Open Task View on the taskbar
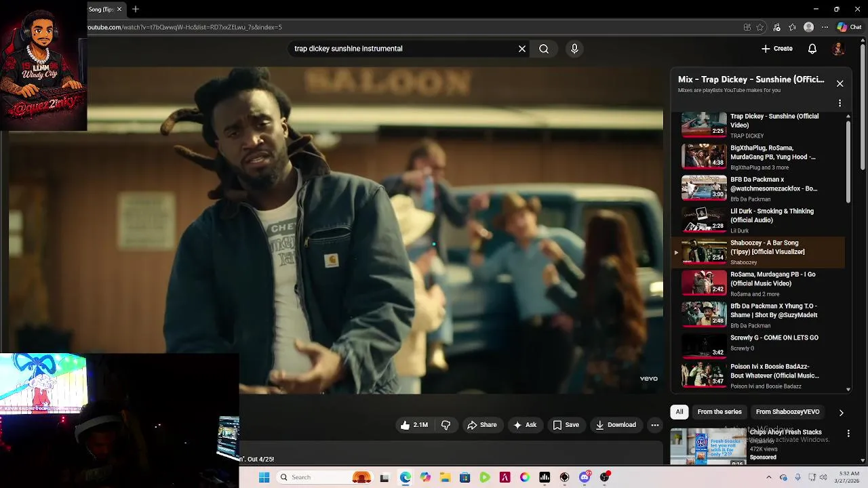This screenshot has width=868, height=488. pos(384,477)
